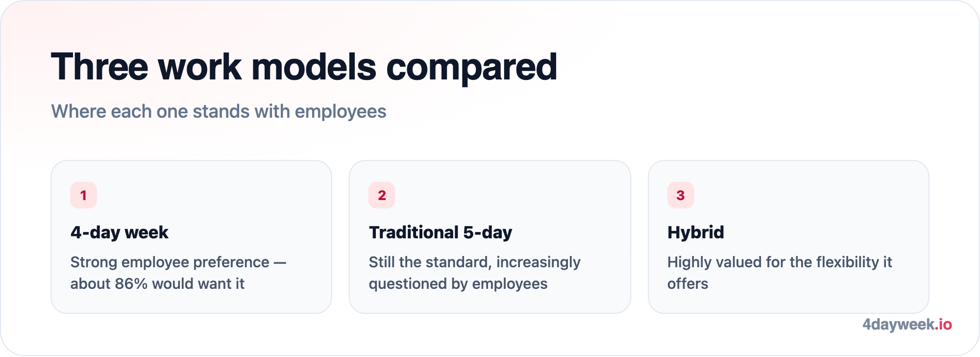Image resolution: width=980 pixels, height=357 pixels.
Task: Click the word 'Three' in the title
Action: [x=99, y=67]
